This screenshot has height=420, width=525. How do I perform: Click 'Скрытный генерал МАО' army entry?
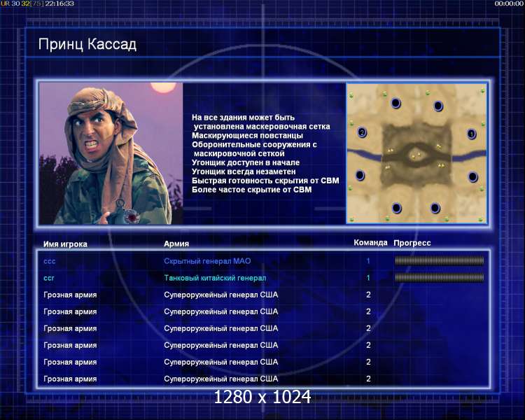[x=207, y=261]
